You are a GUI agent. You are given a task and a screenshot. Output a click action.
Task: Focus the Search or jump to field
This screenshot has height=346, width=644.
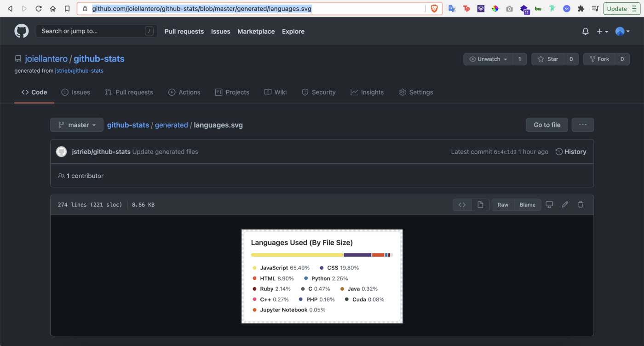point(92,31)
